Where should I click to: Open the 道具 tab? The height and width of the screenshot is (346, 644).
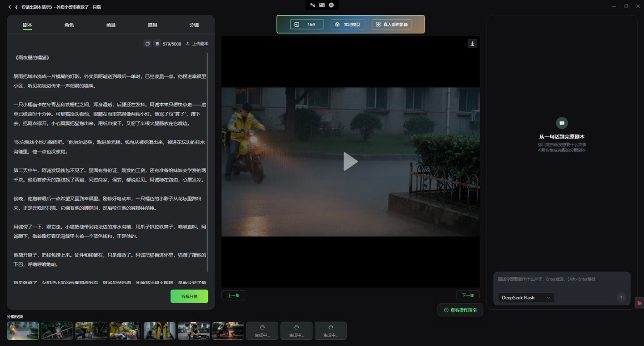[153, 25]
